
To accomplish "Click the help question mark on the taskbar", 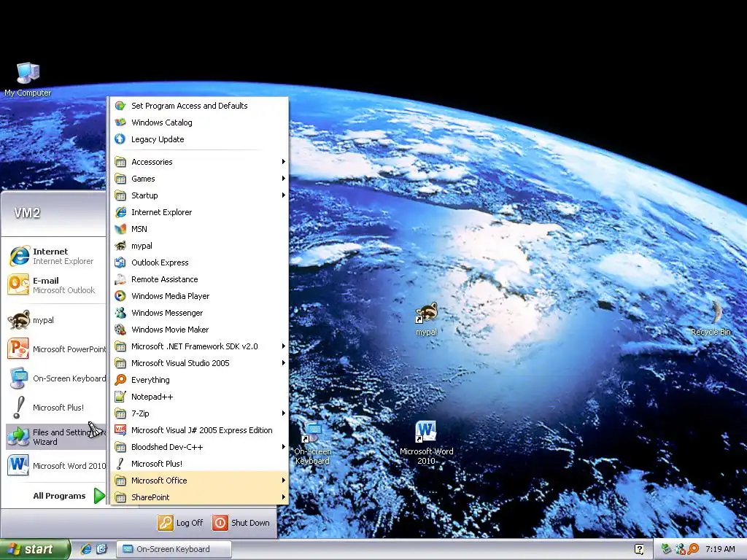I will pyautogui.click(x=639, y=549).
